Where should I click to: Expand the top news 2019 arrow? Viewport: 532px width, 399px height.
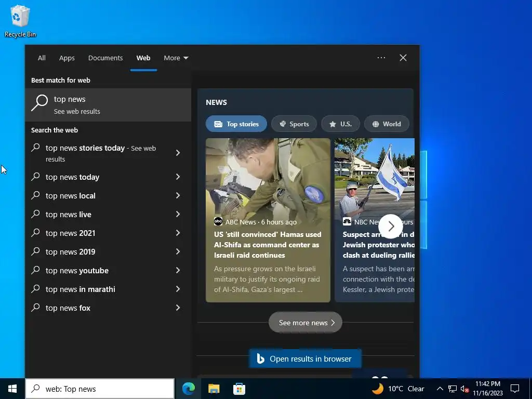(x=178, y=251)
